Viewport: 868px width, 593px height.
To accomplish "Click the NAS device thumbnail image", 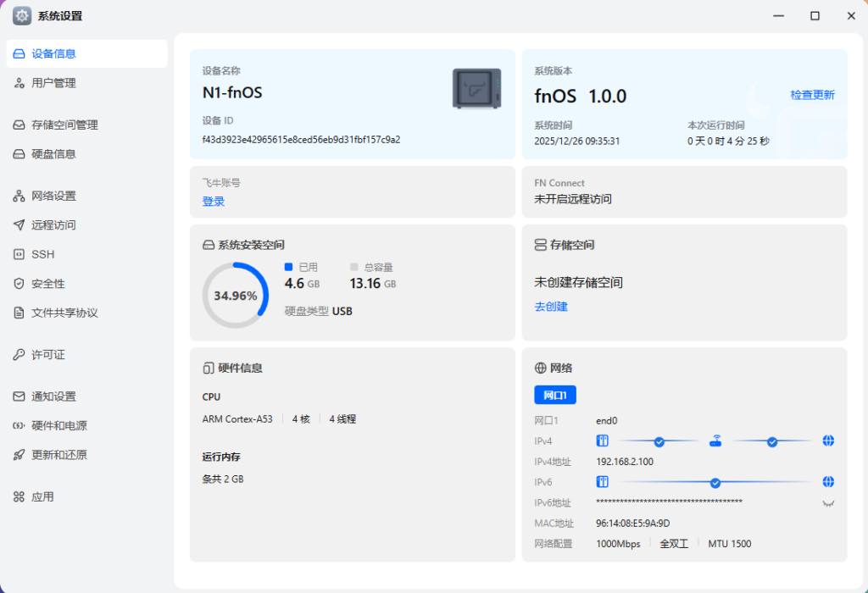I will 476,90.
